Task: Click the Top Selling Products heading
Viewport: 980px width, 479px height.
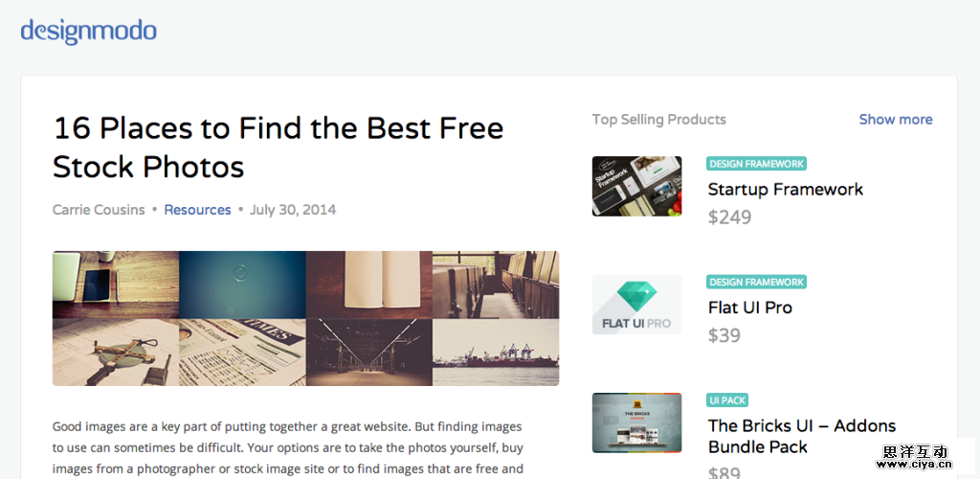Action: [x=658, y=120]
